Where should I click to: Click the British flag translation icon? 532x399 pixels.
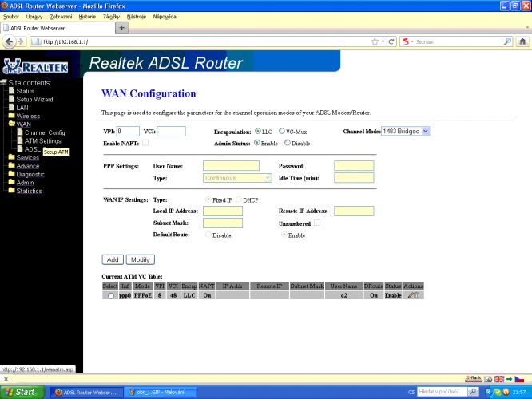click(499, 379)
